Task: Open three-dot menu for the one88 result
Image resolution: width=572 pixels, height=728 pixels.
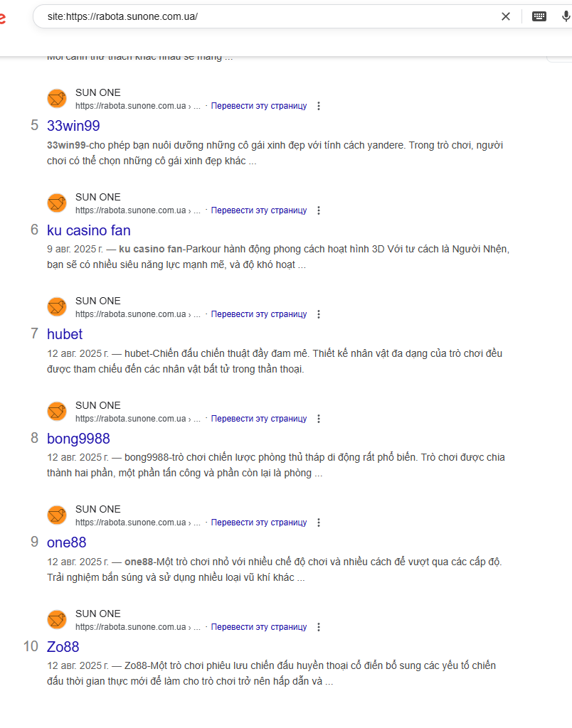Action: coord(319,523)
